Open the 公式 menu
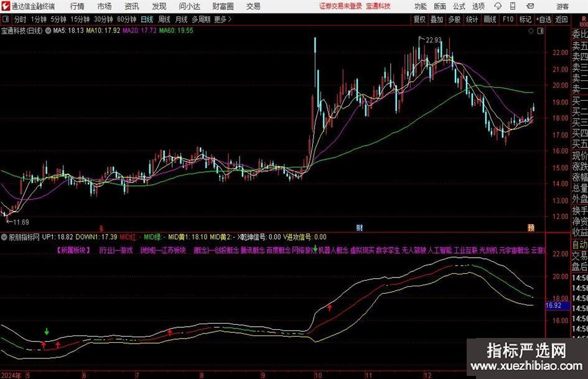The width and height of the screenshot is (588, 379). [x=459, y=6]
